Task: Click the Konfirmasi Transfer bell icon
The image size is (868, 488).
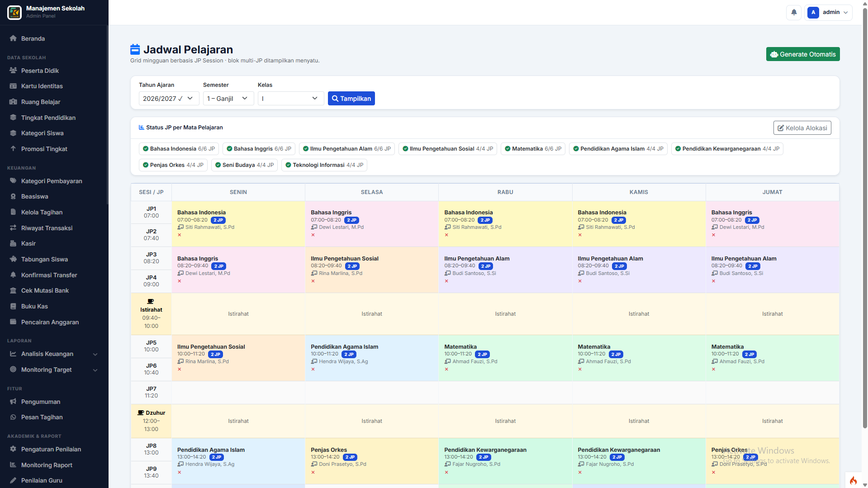Action: (13, 275)
